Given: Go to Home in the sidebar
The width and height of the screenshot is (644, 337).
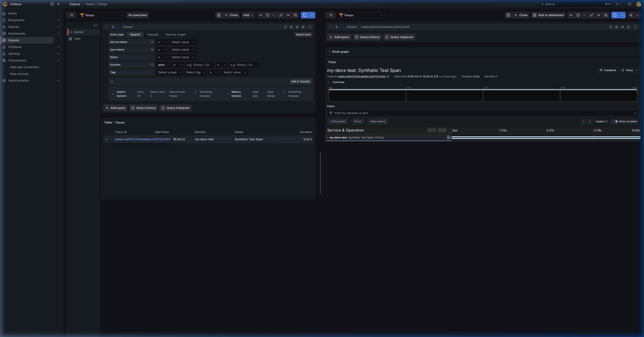Looking at the screenshot, I should pos(13,13).
